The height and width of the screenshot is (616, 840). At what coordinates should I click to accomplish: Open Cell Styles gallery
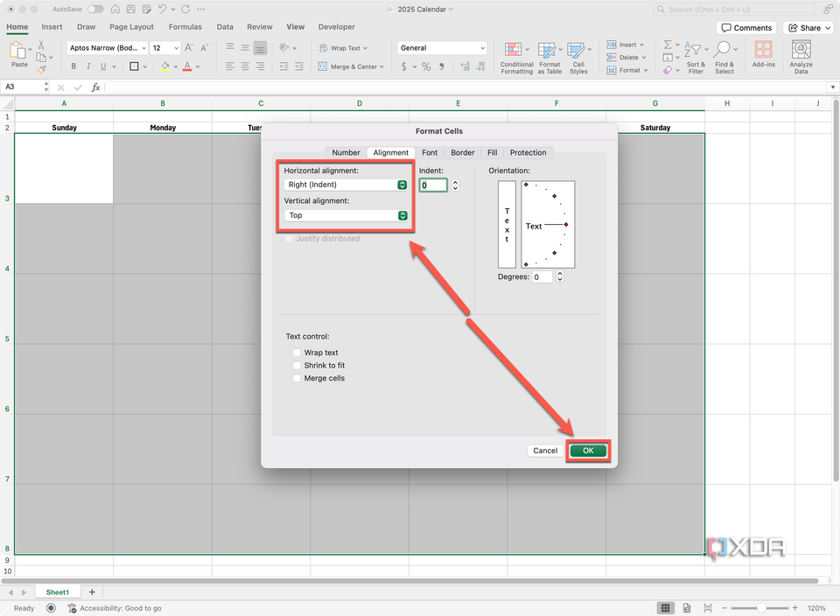578,57
